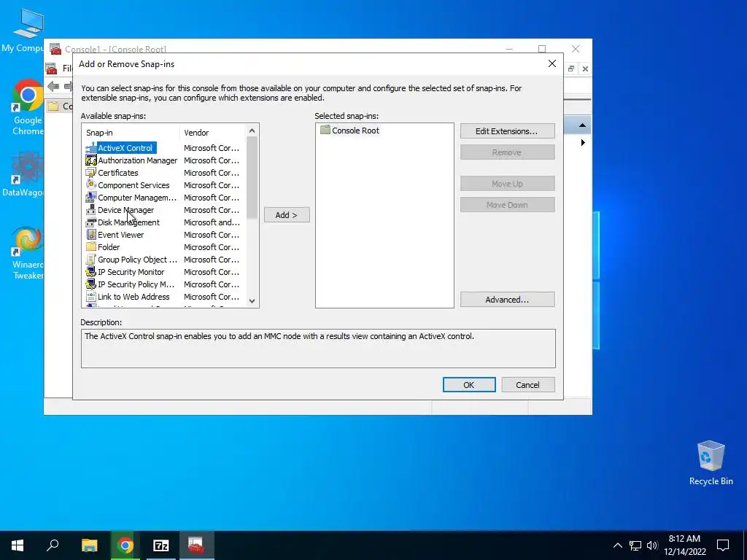This screenshot has width=747, height=560.
Task: Open the DataWagon desktop shortcut
Action: click(x=24, y=174)
